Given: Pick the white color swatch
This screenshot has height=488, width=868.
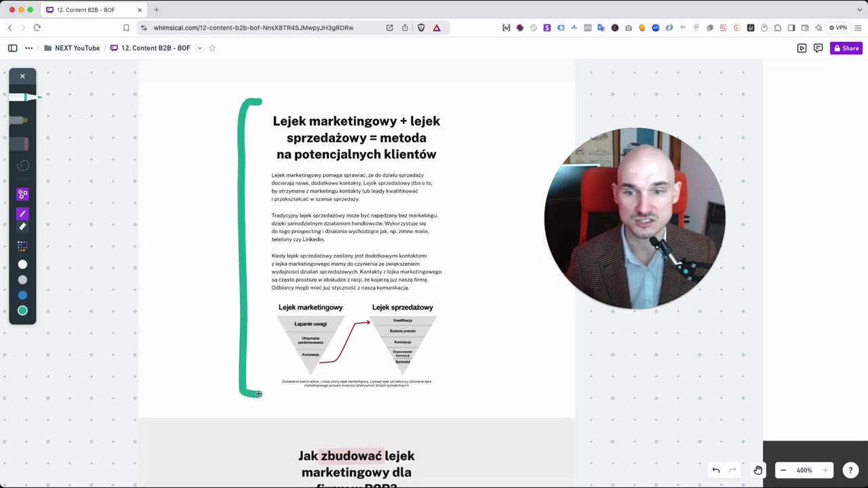Looking at the screenshot, I should tap(22, 264).
